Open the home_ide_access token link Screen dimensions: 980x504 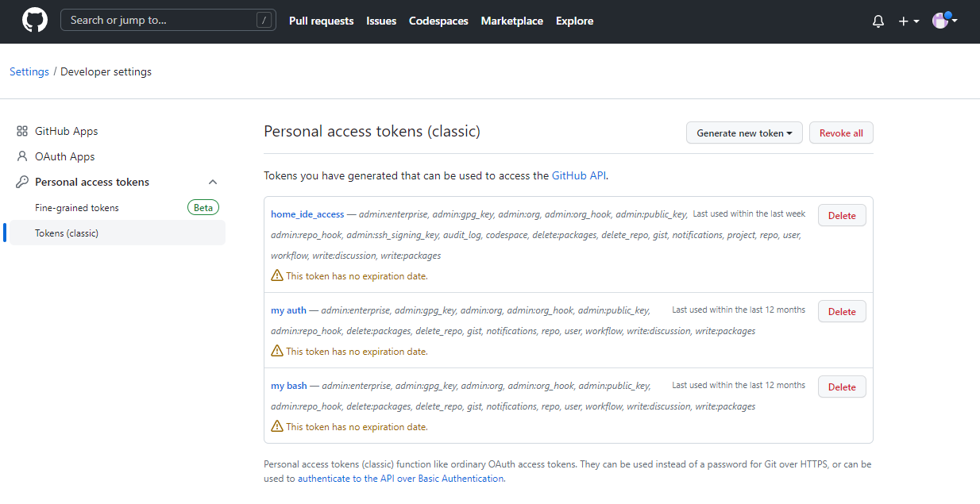point(307,214)
